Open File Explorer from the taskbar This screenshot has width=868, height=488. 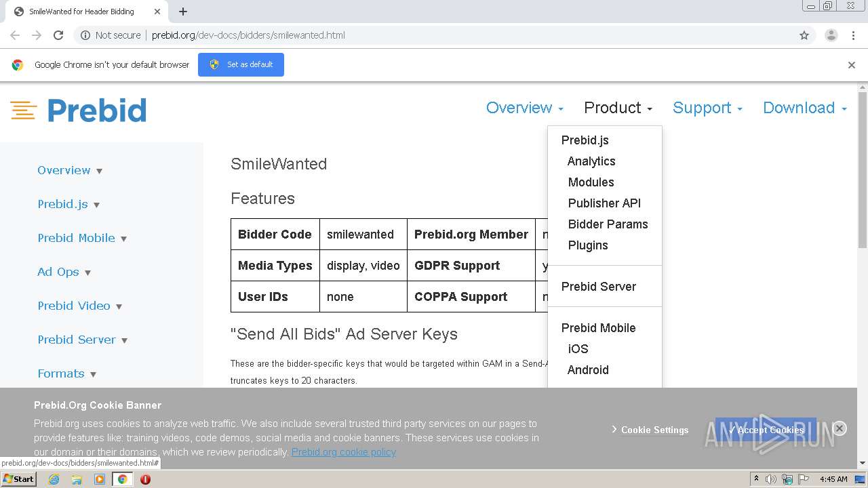[x=77, y=479]
